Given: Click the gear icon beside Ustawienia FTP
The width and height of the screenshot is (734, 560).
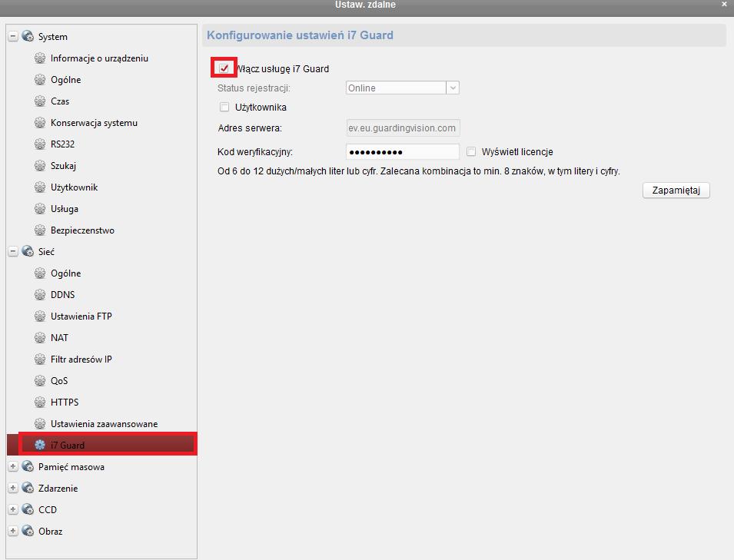Looking at the screenshot, I should 40,316.
